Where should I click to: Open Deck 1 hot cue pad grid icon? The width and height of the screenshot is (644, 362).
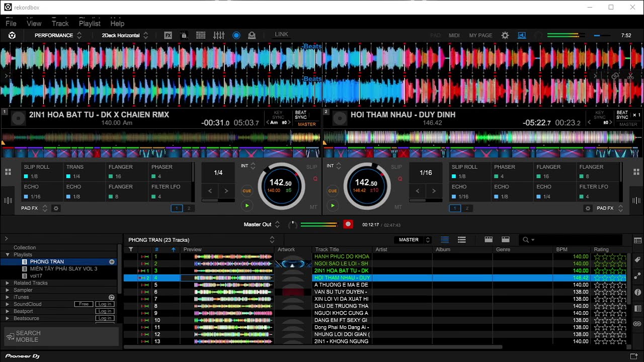[8, 172]
